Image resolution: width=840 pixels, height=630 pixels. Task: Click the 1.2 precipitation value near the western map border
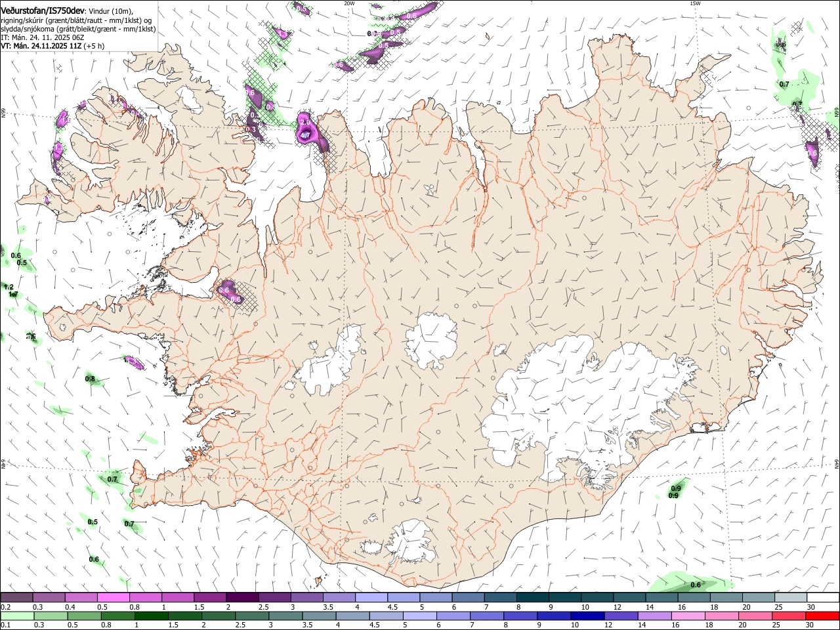pyautogui.click(x=9, y=287)
